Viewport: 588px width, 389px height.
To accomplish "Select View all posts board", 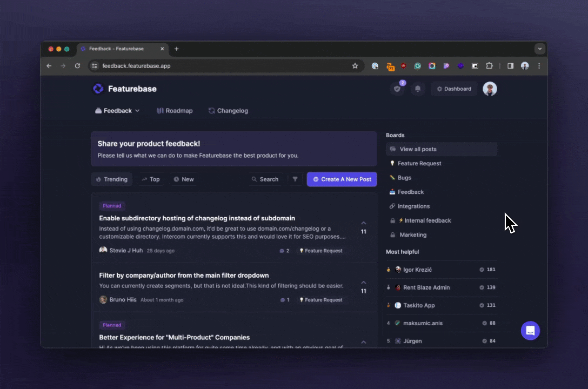I will click(442, 149).
